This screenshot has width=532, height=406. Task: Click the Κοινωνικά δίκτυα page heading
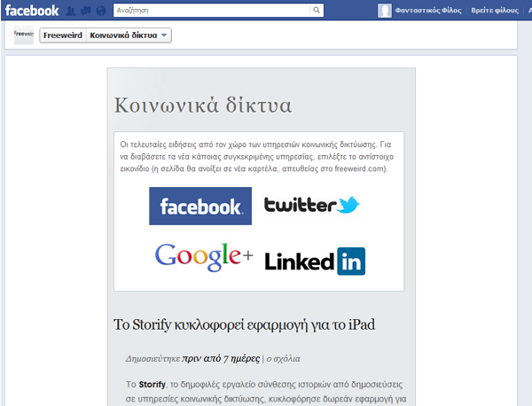click(x=203, y=105)
